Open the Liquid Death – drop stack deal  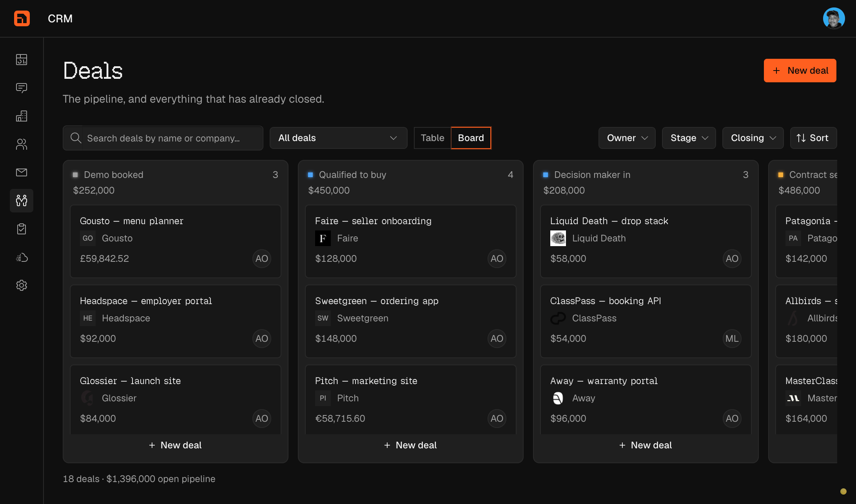646,241
